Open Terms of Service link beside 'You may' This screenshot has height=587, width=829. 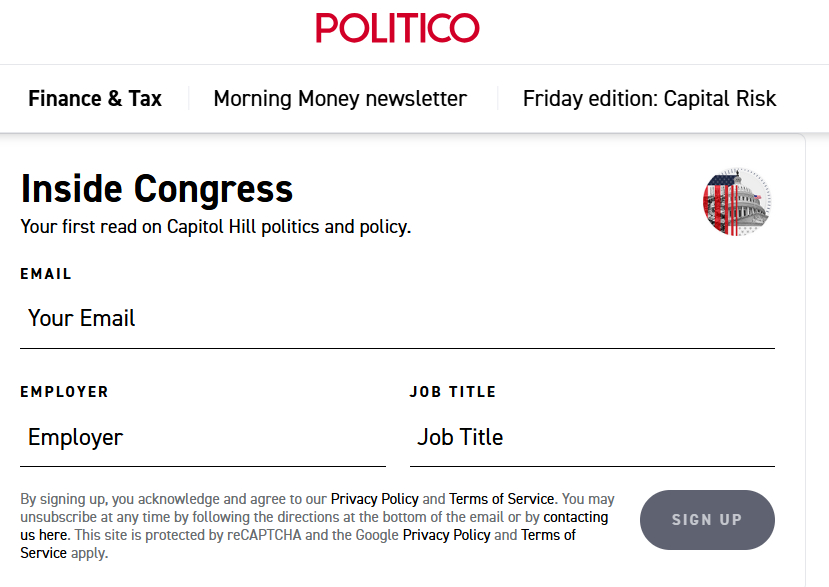(501, 499)
